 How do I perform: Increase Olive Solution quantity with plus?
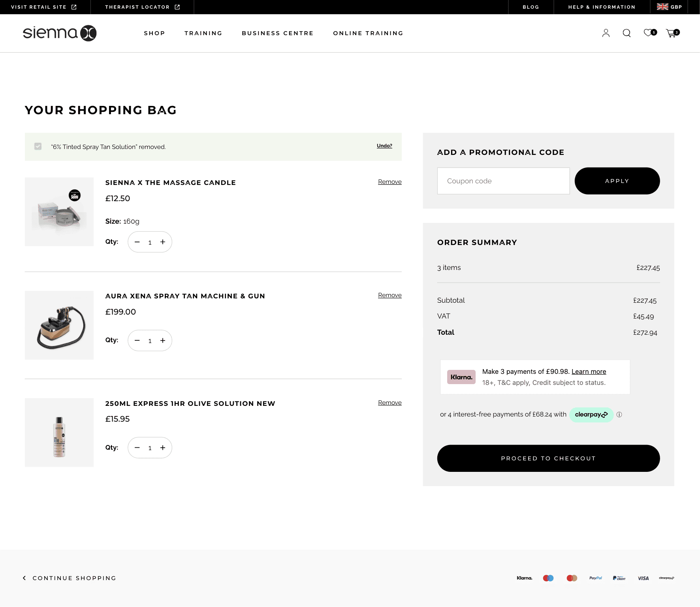click(163, 448)
